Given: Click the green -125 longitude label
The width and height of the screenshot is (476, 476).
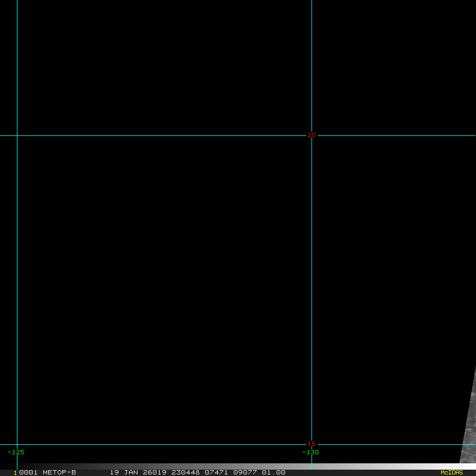Looking at the screenshot, I should point(16,452).
